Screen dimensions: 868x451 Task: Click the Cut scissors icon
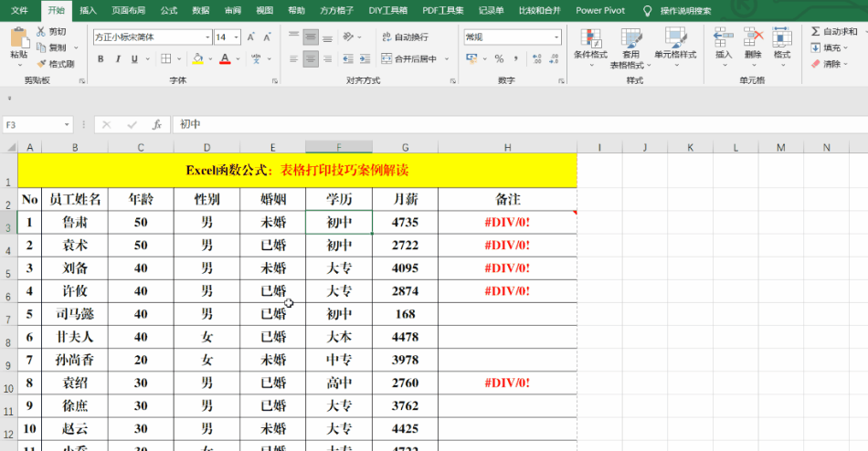(x=41, y=32)
